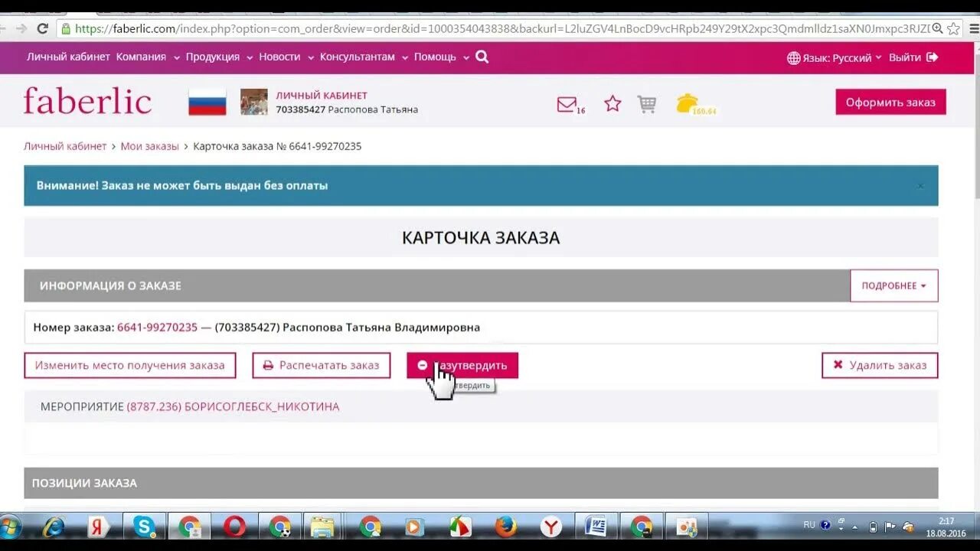Expand Подробнее order details dropdown
Viewport: 980px width, 551px height.
coord(893,285)
